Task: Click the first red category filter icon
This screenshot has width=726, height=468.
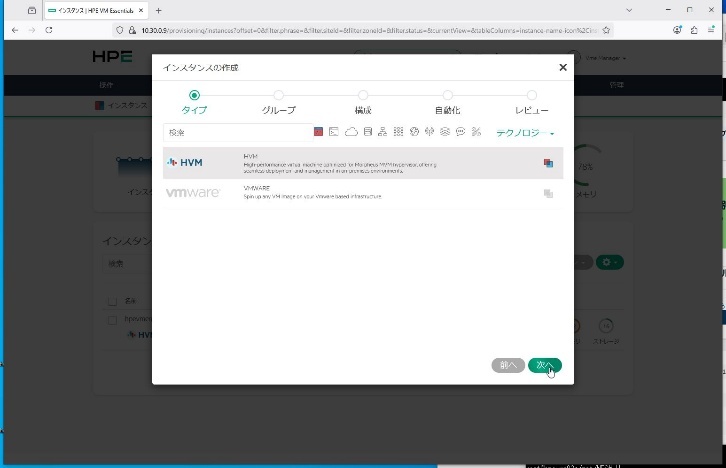Action: pyautogui.click(x=318, y=132)
